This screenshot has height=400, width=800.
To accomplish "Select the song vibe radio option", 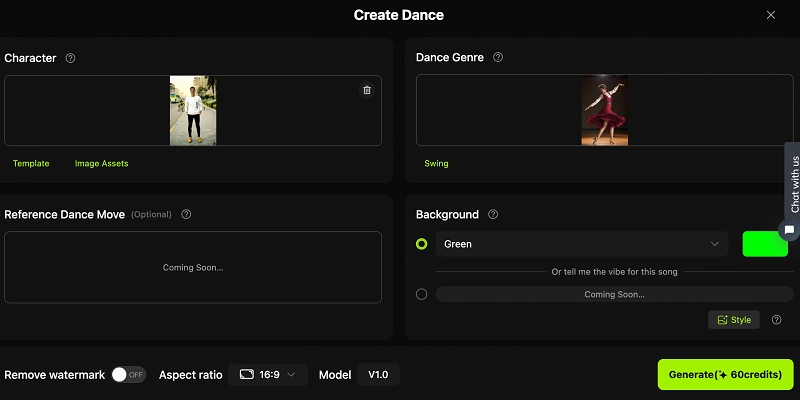I will click(421, 294).
